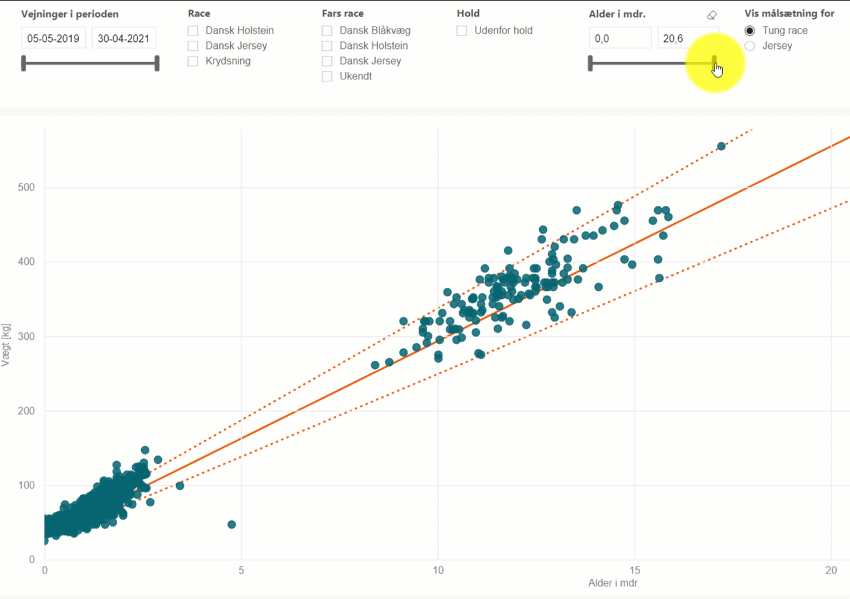Screen dimensions: 850x599
Task: Select Dansk Blåkvæg under Fars race
Action: (327, 31)
